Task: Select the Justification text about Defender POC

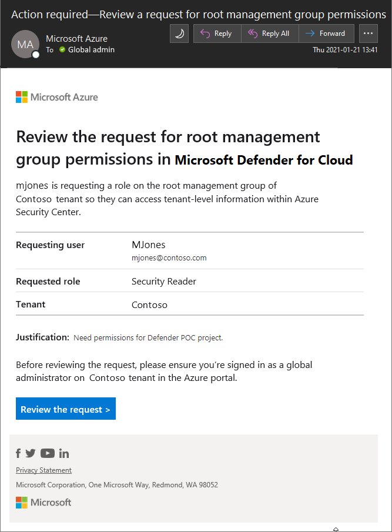Action: [x=148, y=338]
